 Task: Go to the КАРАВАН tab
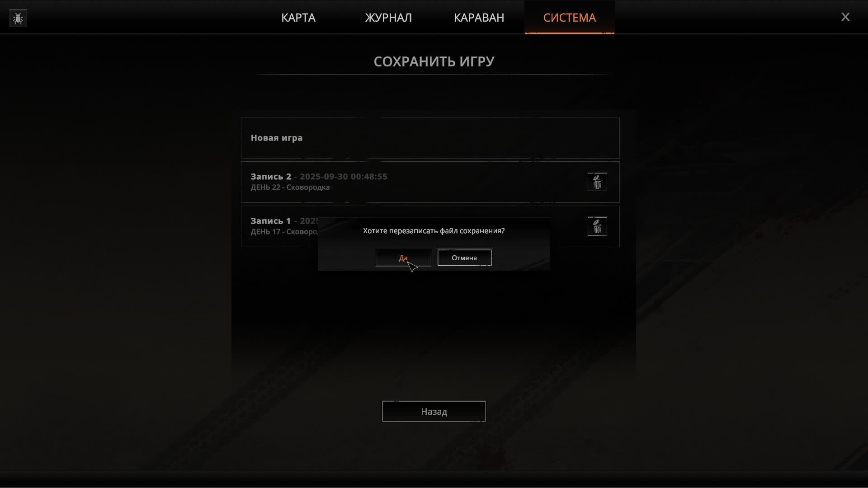(x=479, y=18)
